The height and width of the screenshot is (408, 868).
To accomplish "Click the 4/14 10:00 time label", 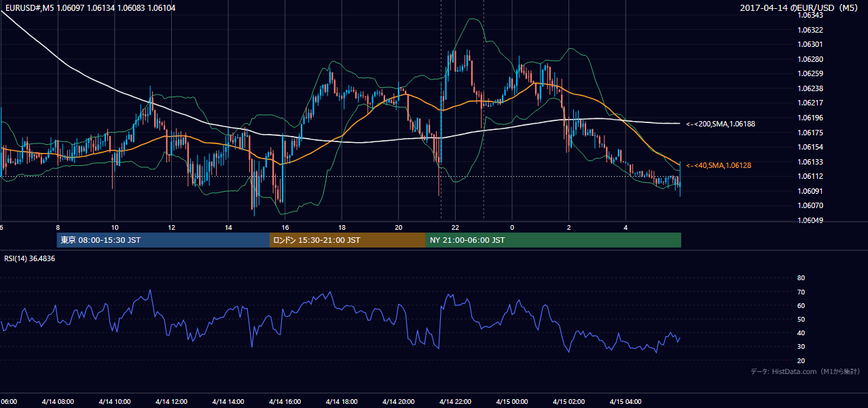I will (114, 401).
